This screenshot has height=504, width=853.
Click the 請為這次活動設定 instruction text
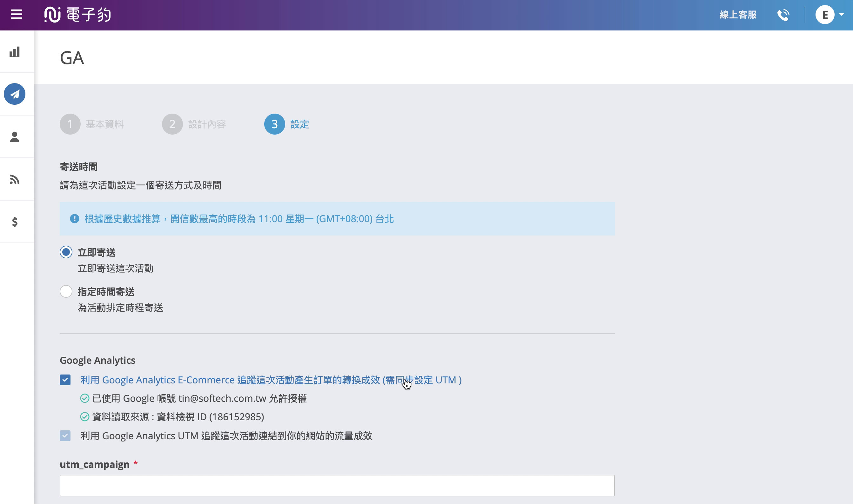(x=141, y=185)
